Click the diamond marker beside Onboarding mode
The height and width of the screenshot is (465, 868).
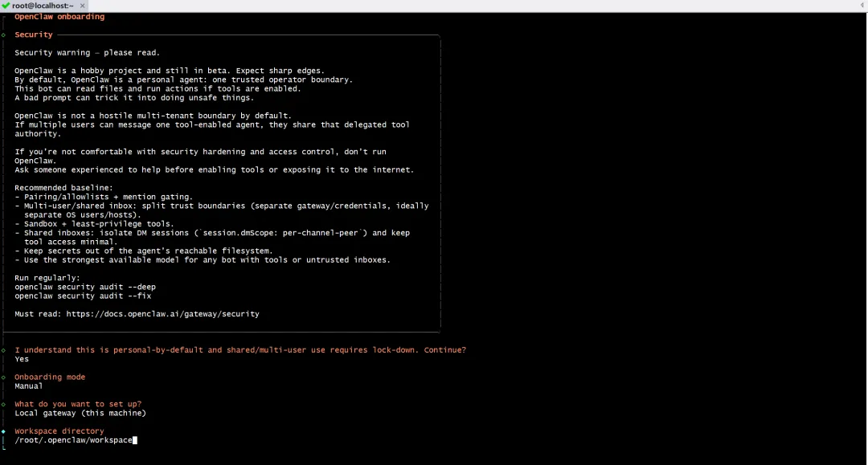point(3,377)
